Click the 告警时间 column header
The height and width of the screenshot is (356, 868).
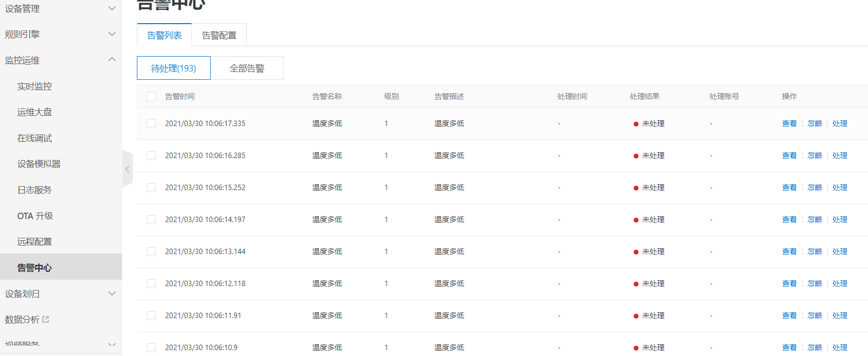[180, 97]
